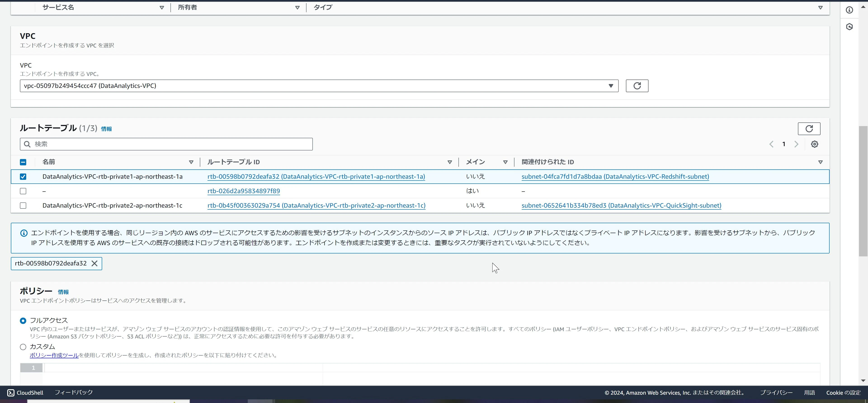Go to next route table page
868x403 pixels.
click(x=796, y=144)
